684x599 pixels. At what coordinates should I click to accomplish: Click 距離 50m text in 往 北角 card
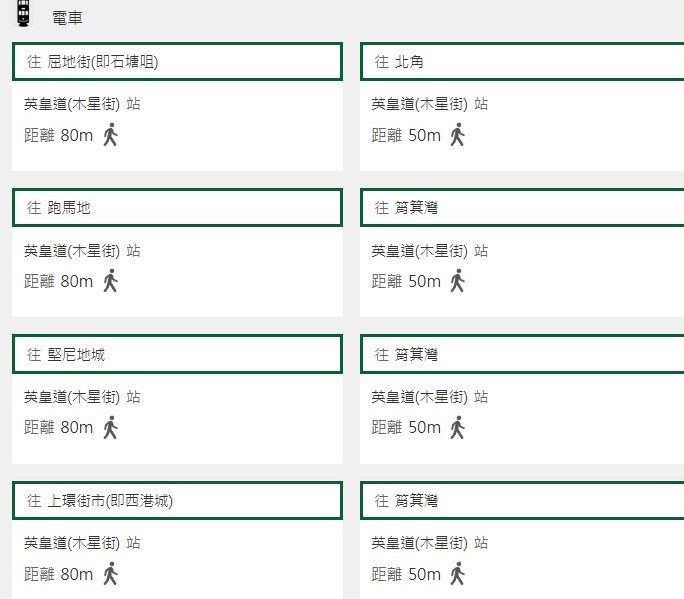click(x=406, y=135)
